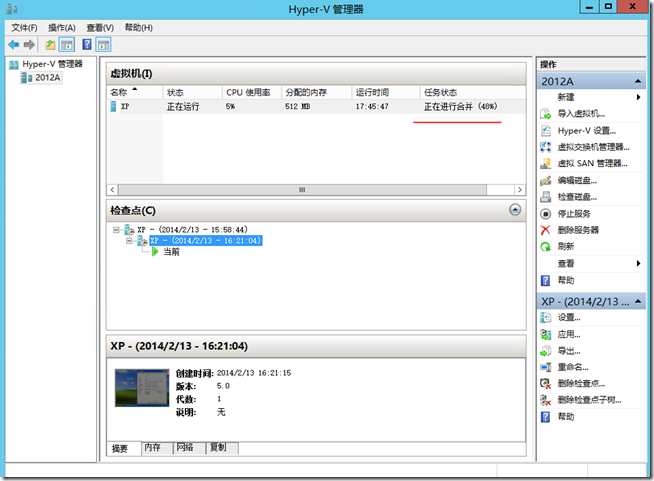
Task: Click the 512 MB memory cell
Action: (297, 107)
